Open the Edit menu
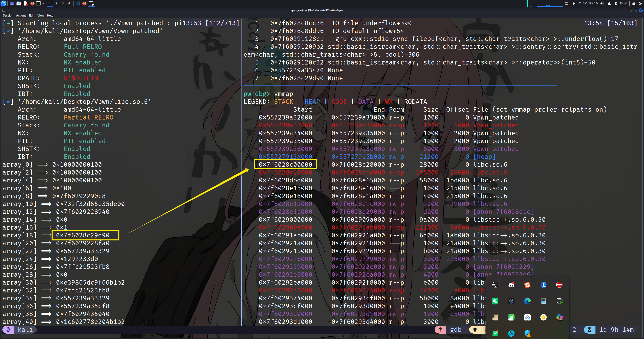 pyautogui.click(x=32, y=16)
